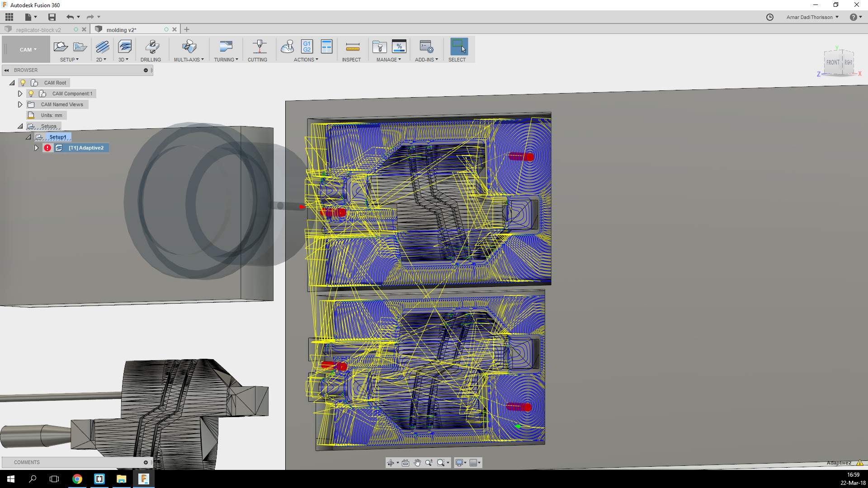Expand the CAM Named Views folder
Viewport: 868px width, 488px height.
(20, 104)
